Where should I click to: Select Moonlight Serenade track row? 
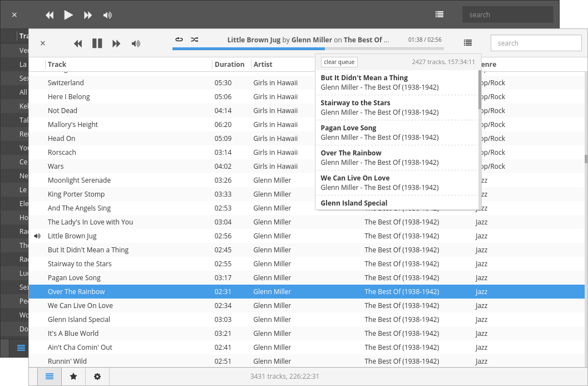tap(307, 180)
